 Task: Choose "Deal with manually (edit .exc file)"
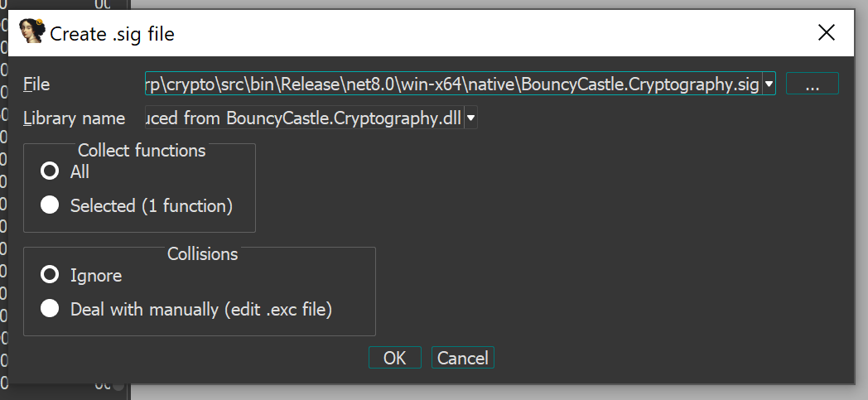(x=50, y=309)
